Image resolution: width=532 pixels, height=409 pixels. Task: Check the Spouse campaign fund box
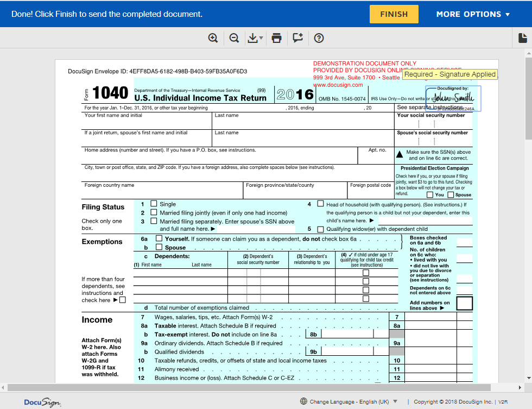point(451,195)
